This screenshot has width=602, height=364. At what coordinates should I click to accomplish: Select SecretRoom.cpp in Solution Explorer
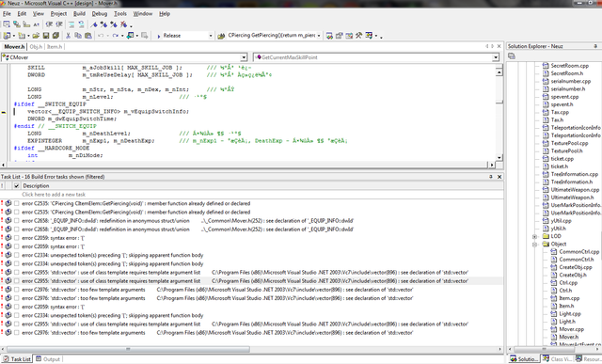pyautogui.click(x=569, y=66)
